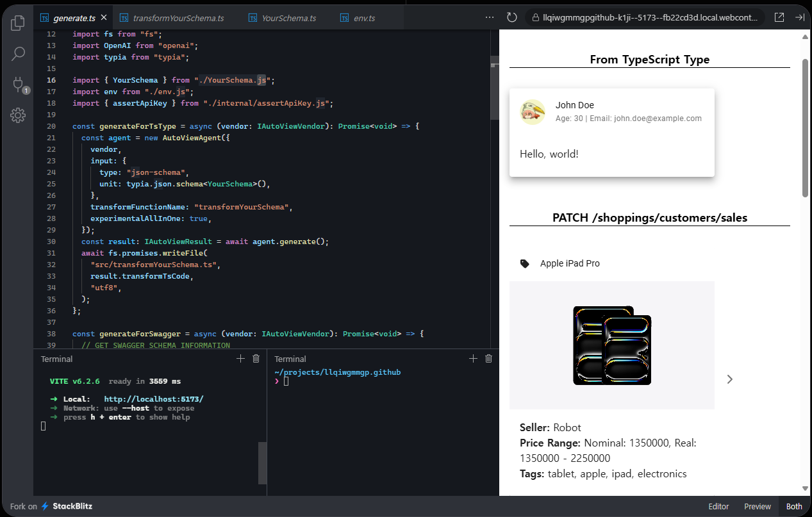812x517 pixels.
Task: Click the Apple iPad Pro product image
Action: click(x=612, y=345)
